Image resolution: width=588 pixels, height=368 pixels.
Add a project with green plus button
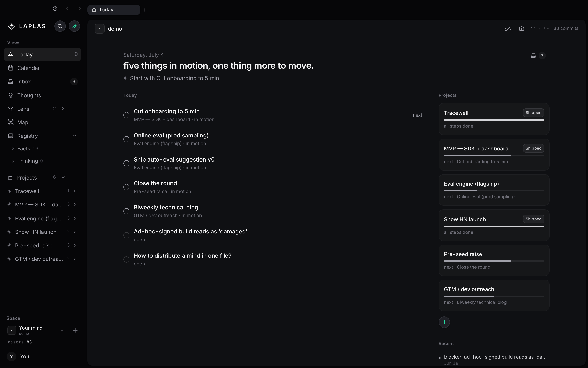tap(444, 322)
